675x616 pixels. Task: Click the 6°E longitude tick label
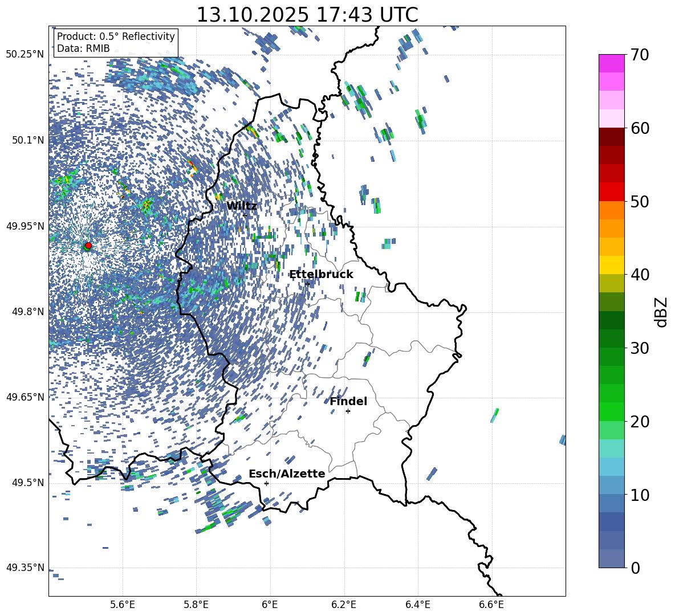[270, 605]
